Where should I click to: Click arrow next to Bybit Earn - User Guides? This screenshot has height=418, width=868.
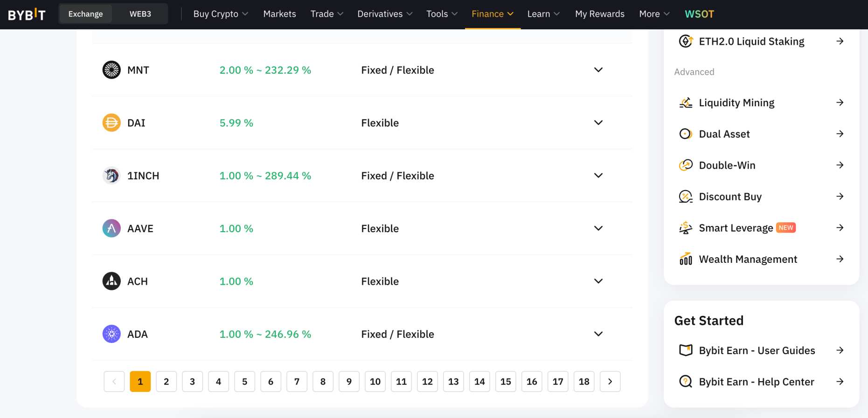[840, 350]
